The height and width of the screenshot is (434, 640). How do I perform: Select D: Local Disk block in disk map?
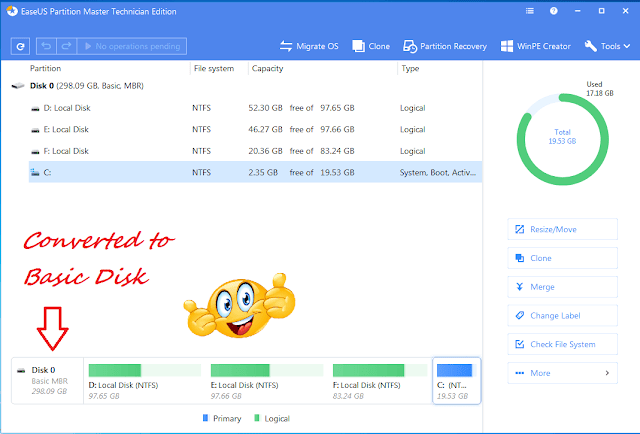[144, 381]
